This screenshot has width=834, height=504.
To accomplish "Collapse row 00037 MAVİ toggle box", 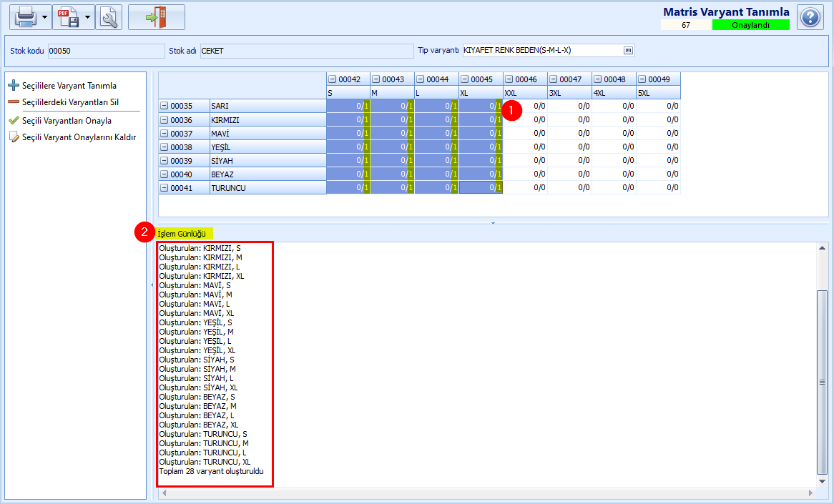I will pos(165,134).
